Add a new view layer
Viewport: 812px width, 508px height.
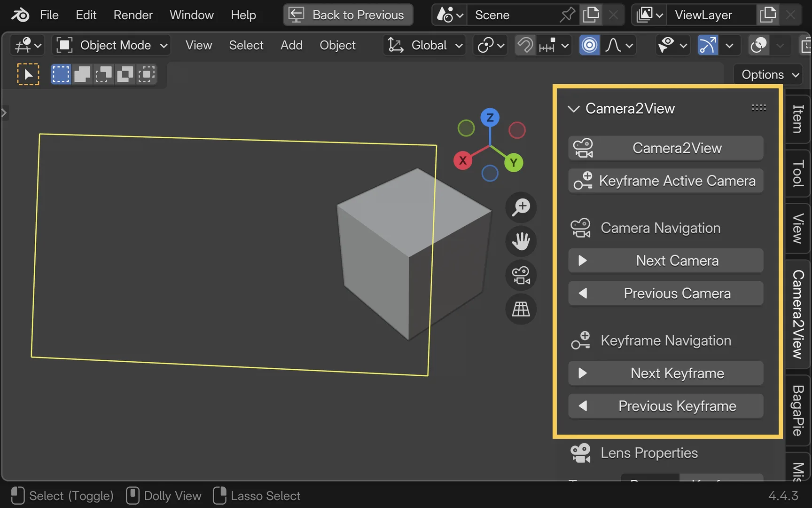(768, 15)
